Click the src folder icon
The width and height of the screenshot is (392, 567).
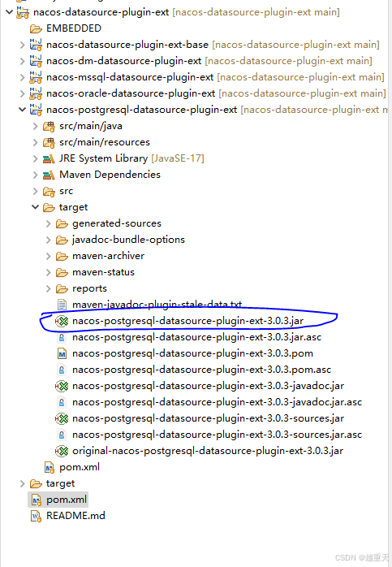49,191
